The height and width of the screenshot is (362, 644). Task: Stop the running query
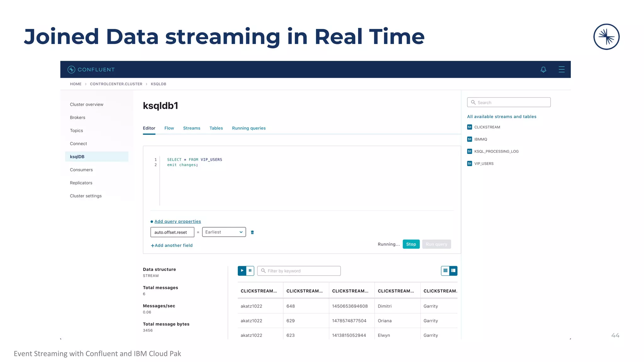[x=411, y=244]
